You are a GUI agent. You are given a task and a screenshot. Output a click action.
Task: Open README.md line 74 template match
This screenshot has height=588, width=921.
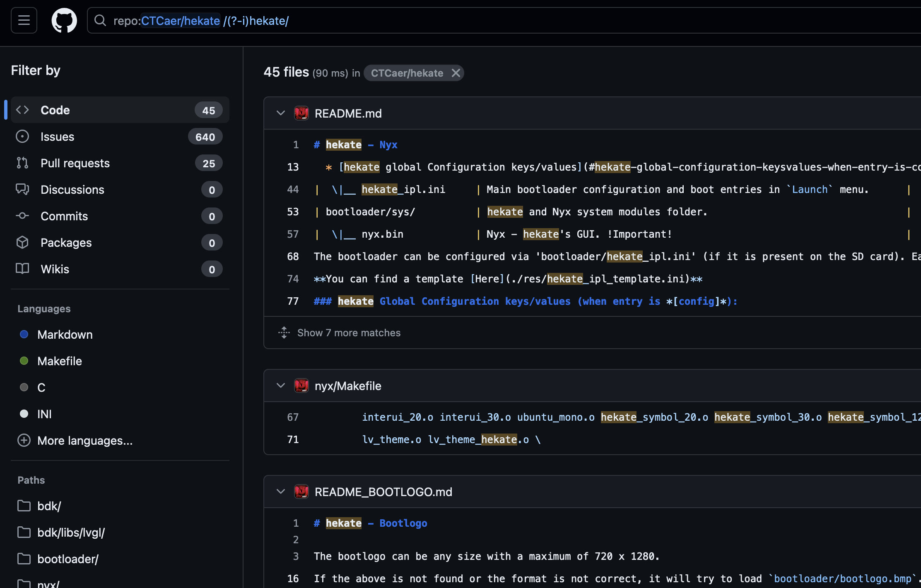click(508, 279)
